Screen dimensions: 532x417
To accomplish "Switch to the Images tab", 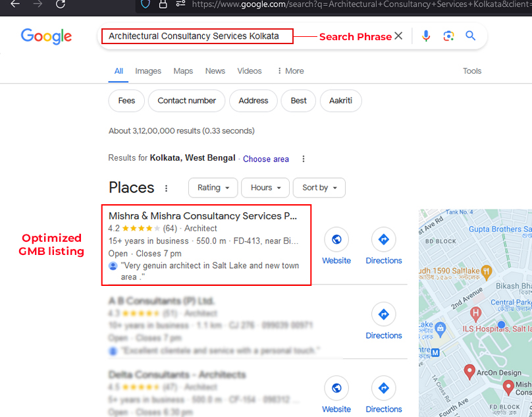I will coord(148,71).
